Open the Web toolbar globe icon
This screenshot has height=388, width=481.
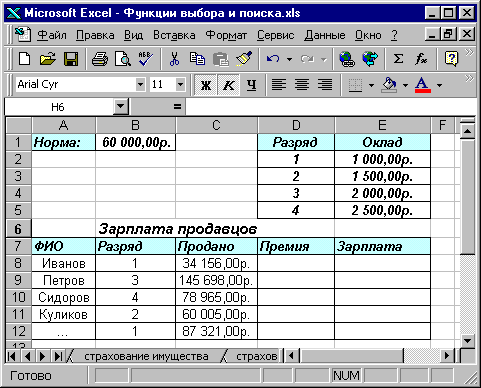click(x=370, y=59)
